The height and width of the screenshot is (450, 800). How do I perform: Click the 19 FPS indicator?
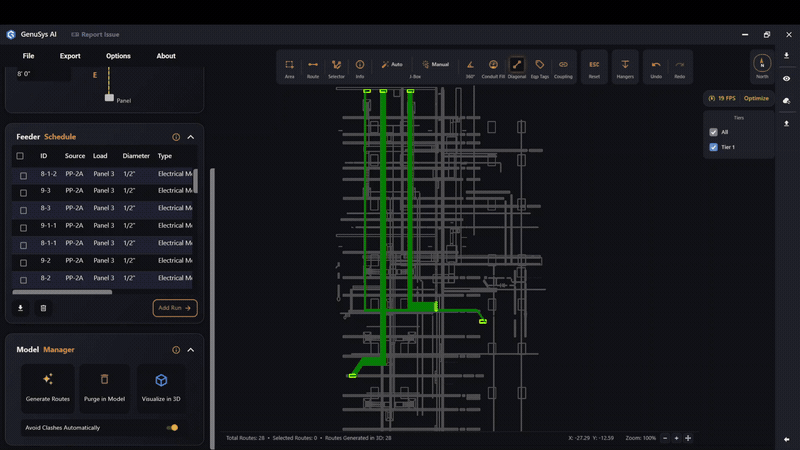(x=722, y=98)
